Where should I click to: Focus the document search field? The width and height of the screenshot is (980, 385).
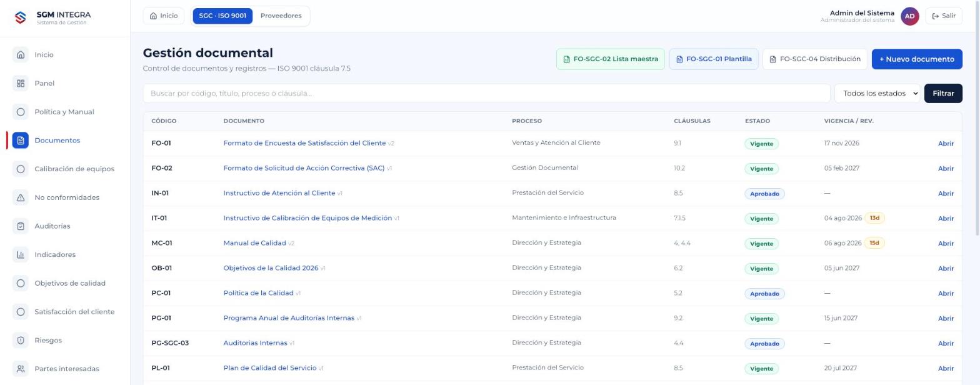[x=486, y=93]
